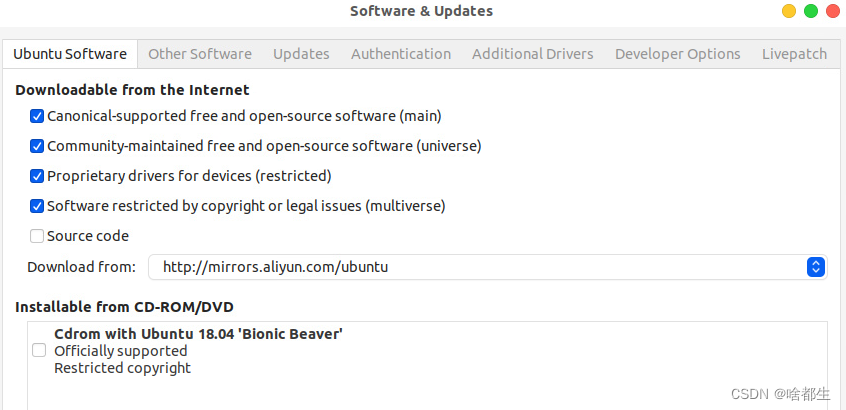Click the blue dropdown arrows for mirror
Image resolution: width=846 pixels, height=410 pixels.
coord(816,267)
